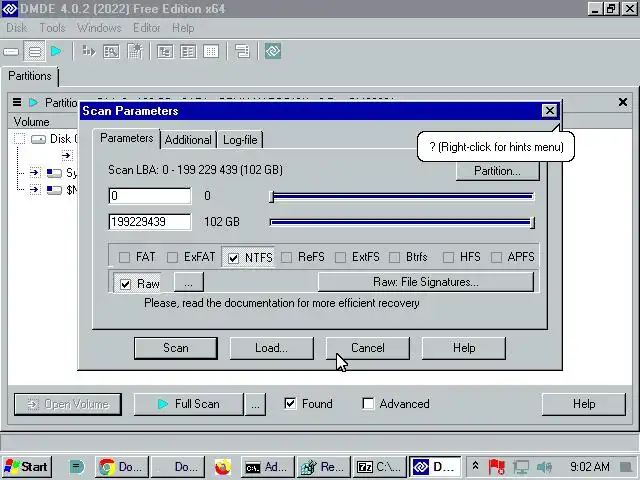Enable the HFS checkbox
Viewport: 640px width, 480px height.
point(448,257)
